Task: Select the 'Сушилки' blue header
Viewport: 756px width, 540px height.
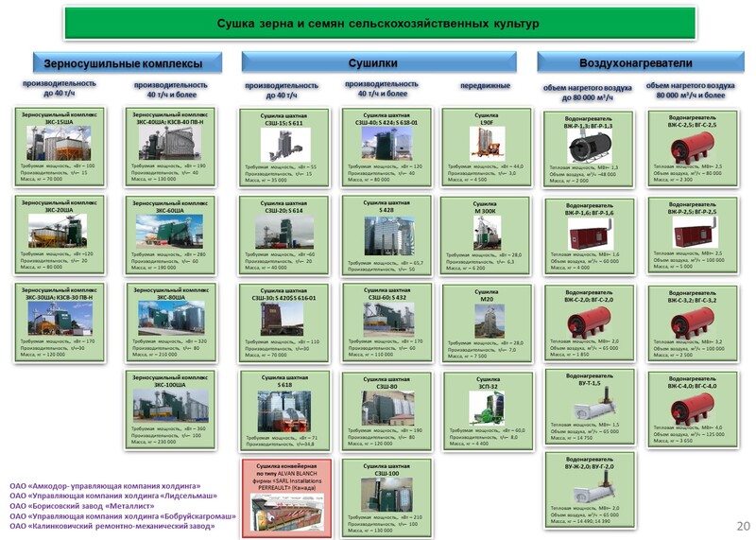Action: [379, 62]
